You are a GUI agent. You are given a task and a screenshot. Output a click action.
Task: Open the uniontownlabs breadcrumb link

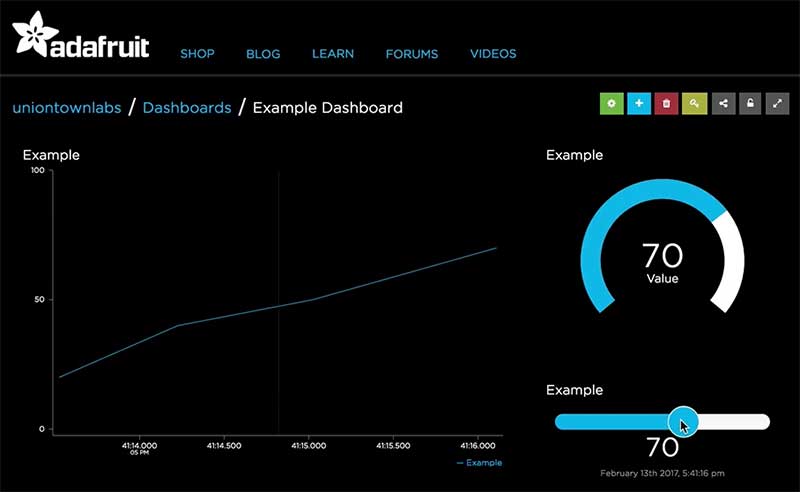click(66, 107)
